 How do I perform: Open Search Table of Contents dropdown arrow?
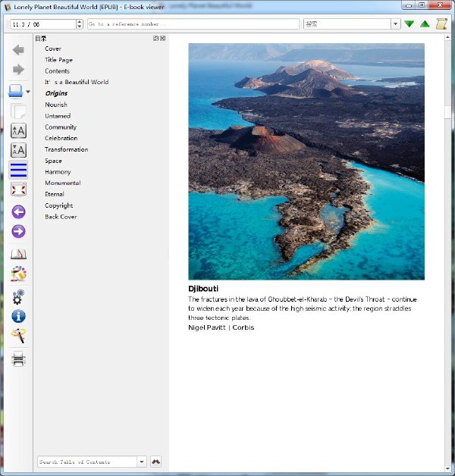(x=142, y=462)
